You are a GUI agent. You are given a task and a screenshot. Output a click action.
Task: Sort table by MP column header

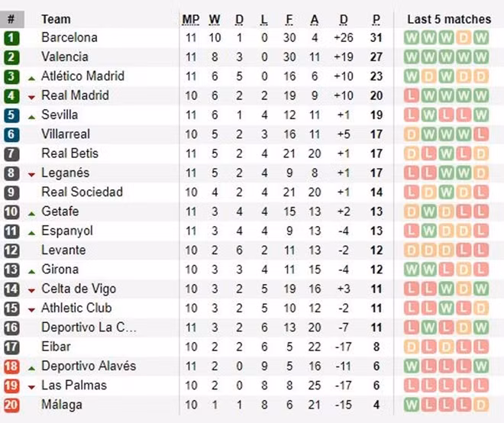pos(191,20)
